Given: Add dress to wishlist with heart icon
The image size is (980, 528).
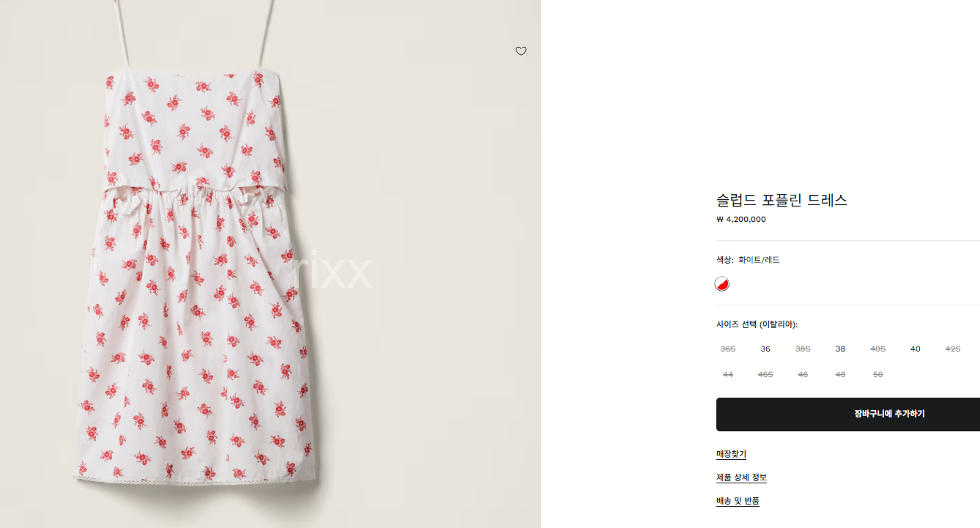Looking at the screenshot, I should 521,51.
